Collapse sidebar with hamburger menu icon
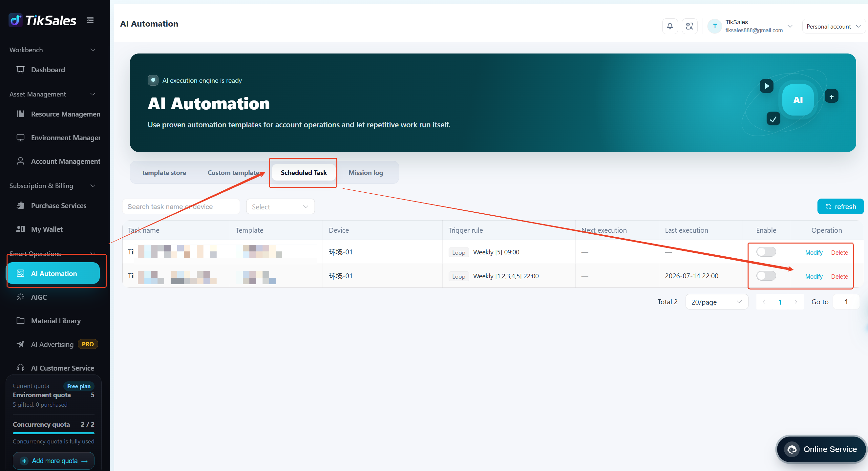 [90, 21]
